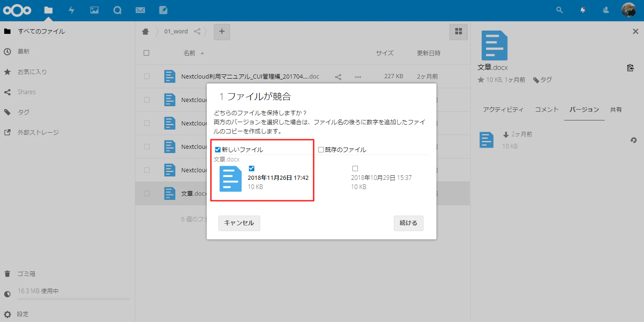Open the Gallery app icon
This screenshot has width=644, height=322.
click(x=94, y=10)
